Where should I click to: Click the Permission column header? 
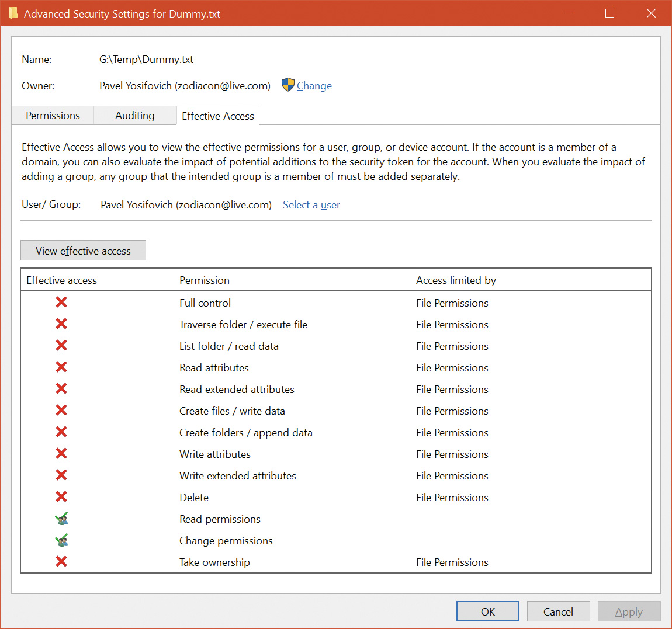pyautogui.click(x=205, y=280)
